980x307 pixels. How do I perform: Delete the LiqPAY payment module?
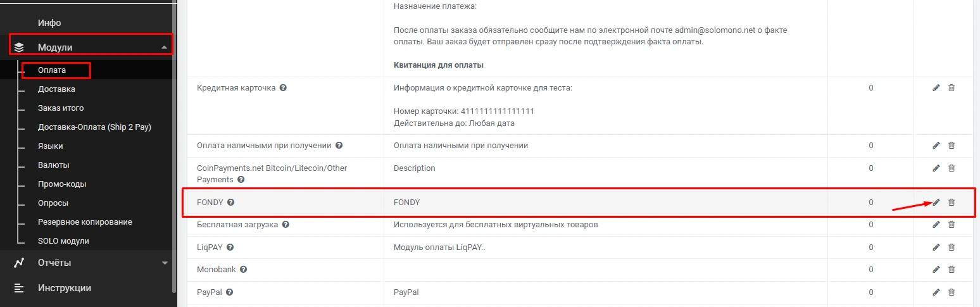[x=951, y=247]
